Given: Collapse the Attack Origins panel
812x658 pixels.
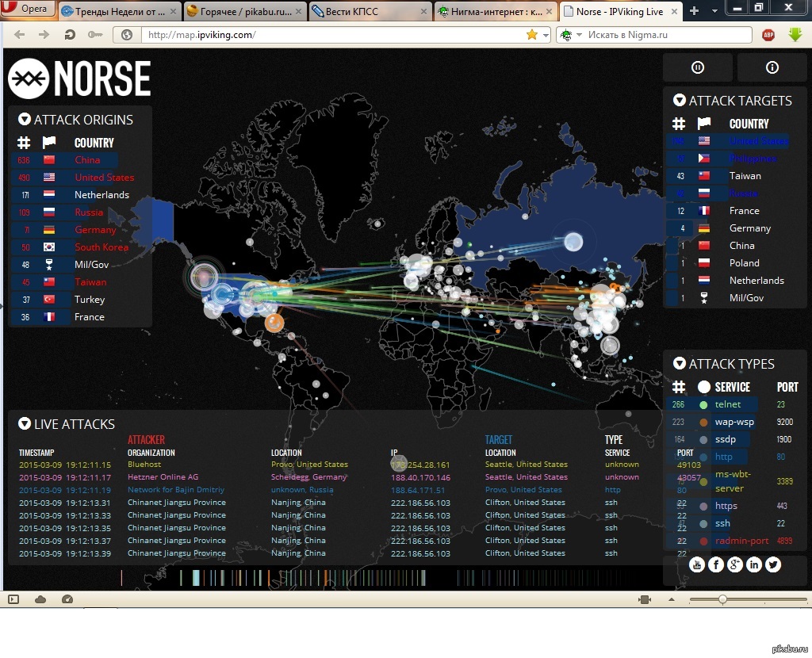Looking at the screenshot, I should pyautogui.click(x=24, y=120).
